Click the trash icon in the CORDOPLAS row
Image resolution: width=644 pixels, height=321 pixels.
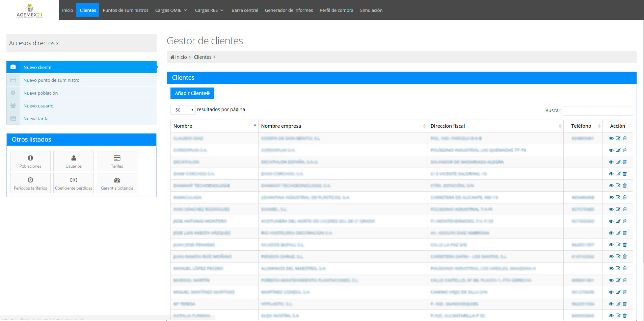(625, 150)
